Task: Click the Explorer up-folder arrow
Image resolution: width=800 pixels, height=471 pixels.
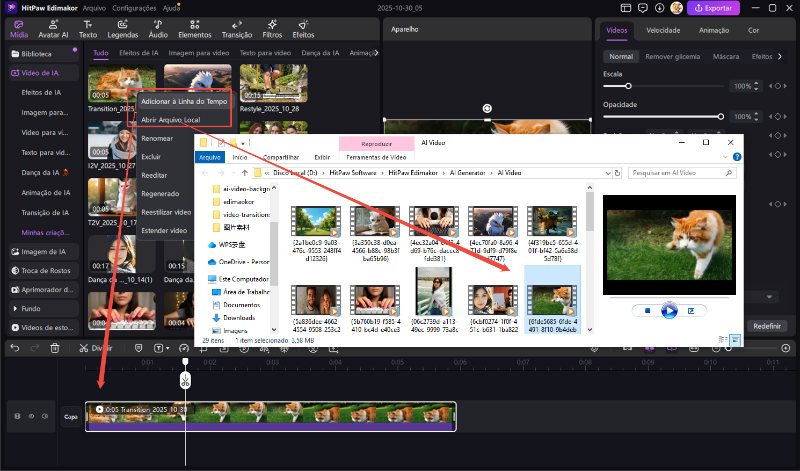Action: 244,173
